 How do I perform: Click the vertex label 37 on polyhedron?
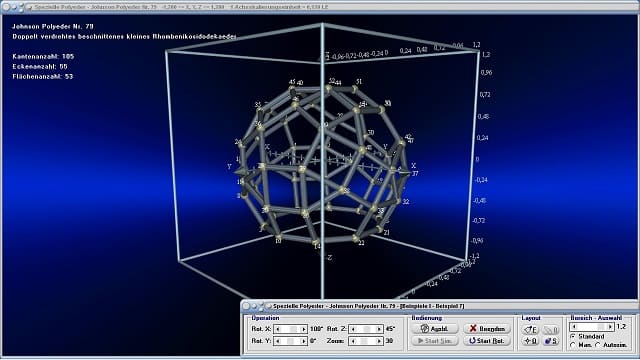(x=415, y=173)
